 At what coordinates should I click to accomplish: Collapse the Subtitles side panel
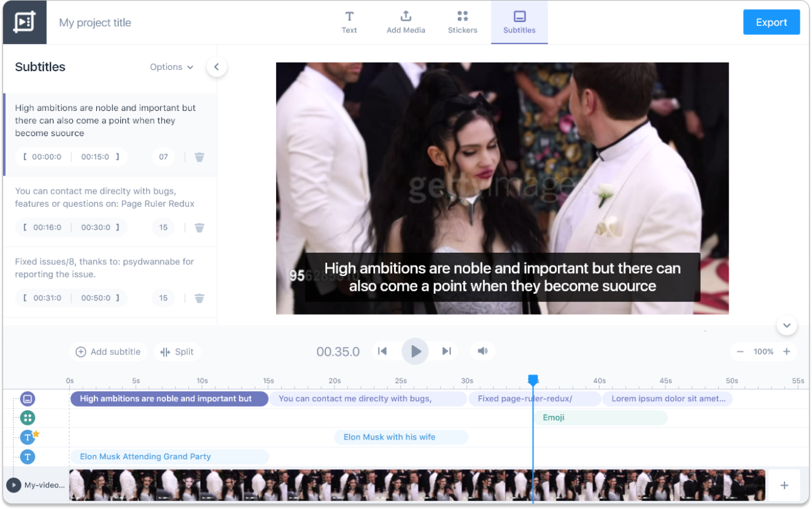point(216,67)
